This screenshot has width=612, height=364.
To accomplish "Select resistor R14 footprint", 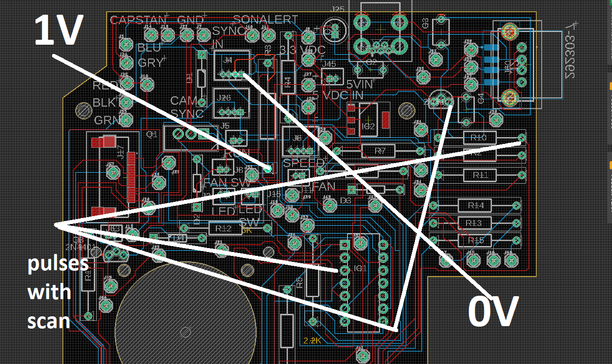I will [474, 205].
